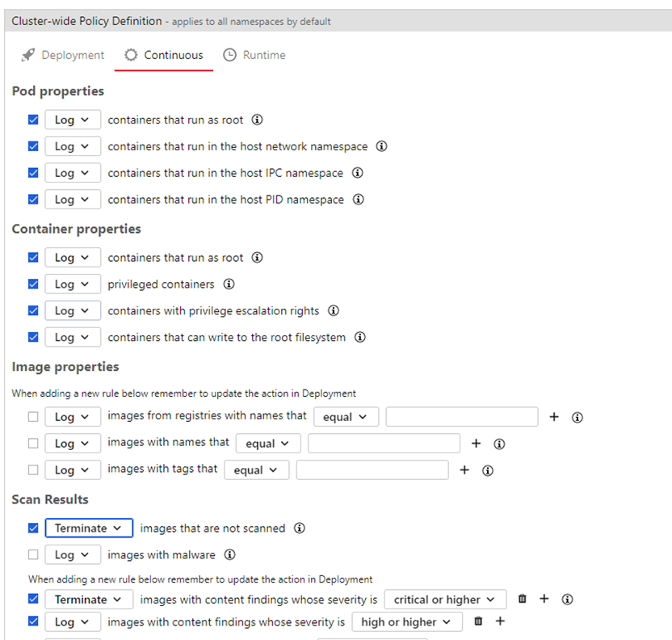
Task: Show info for images that are not scanned
Action: [x=300, y=528]
